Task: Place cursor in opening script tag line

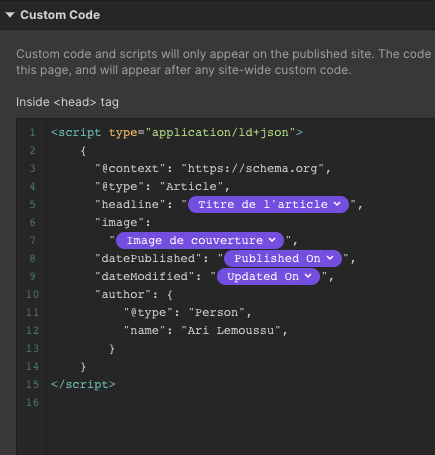Action: [x=177, y=133]
